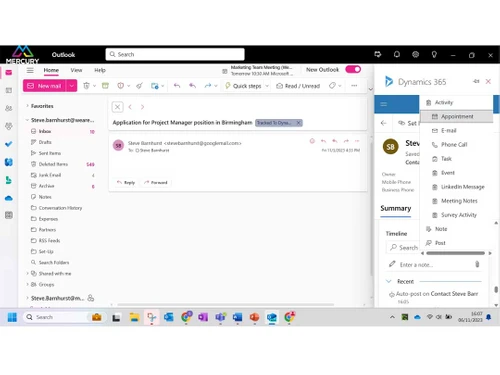The image size is (500, 375).
Task: Choose Phone Call from activity menu
Action: 456,145
